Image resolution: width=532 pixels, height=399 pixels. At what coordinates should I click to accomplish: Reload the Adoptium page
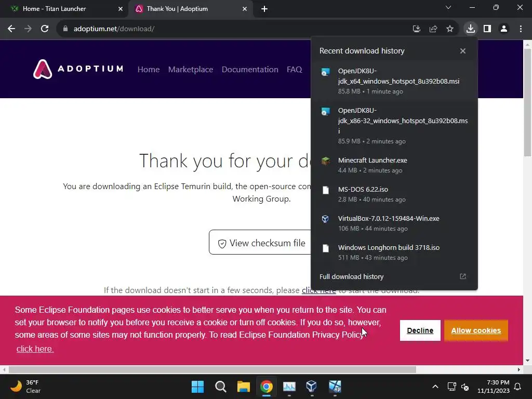[x=45, y=29]
